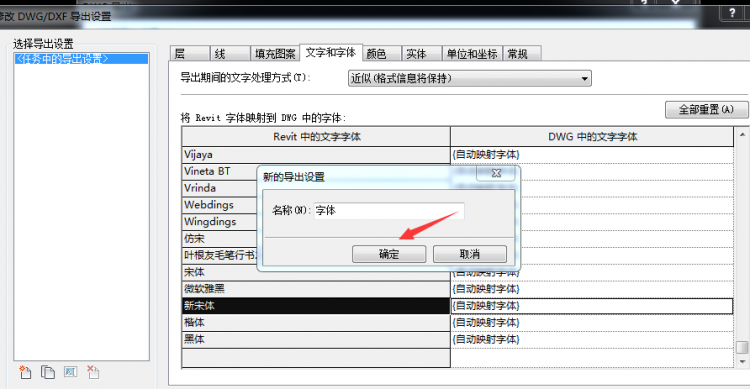The width and height of the screenshot is (750, 389).
Task: Click DWG font cell for 微软雅黑
Action: click(592, 289)
